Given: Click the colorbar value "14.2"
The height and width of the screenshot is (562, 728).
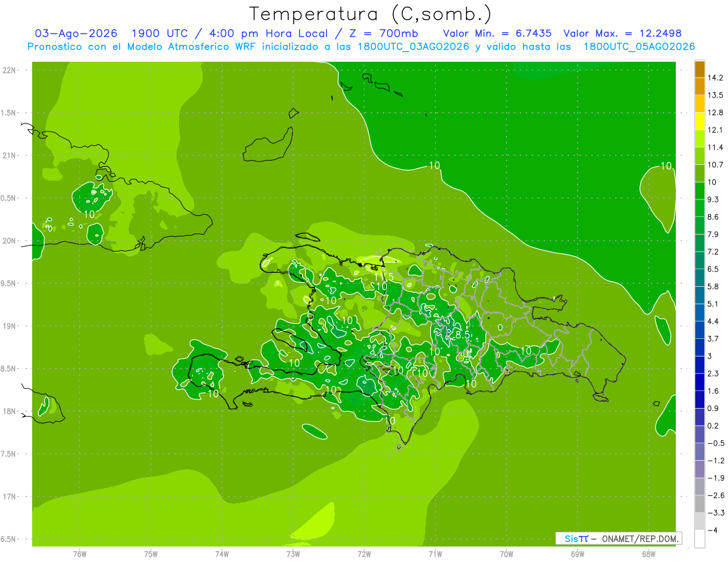Looking at the screenshot, I should (x=715, y=78).
